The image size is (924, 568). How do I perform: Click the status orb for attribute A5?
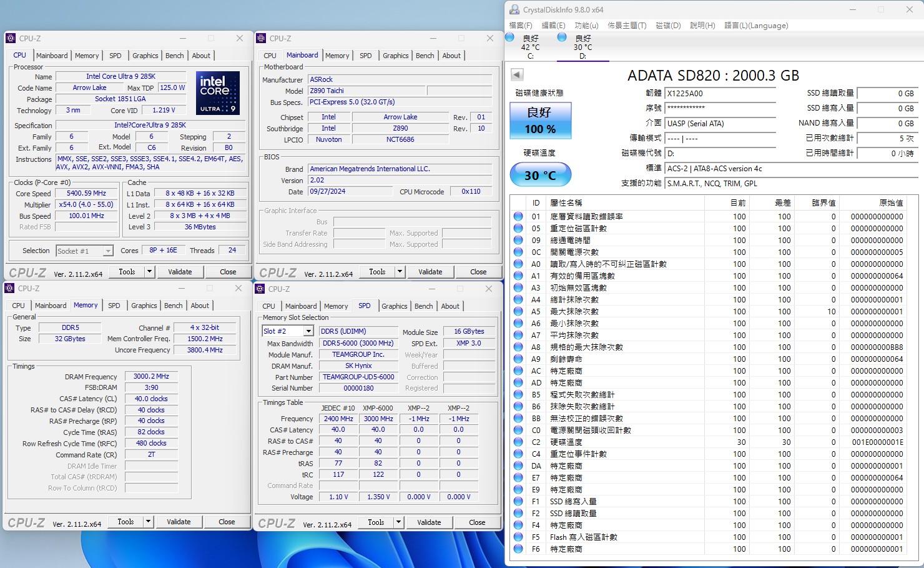pos(518,311)
